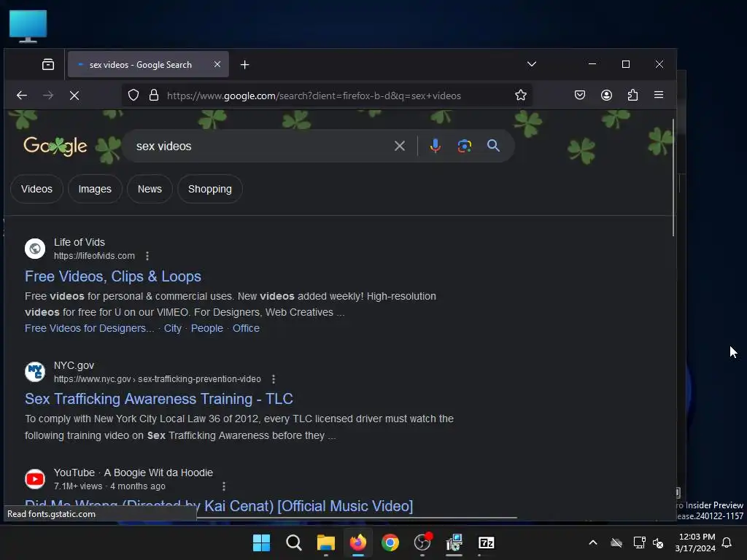Open Save to Pocket icon
Image resolution: width=747 pixels, height=560 pixels.
[x=580, y=96]
